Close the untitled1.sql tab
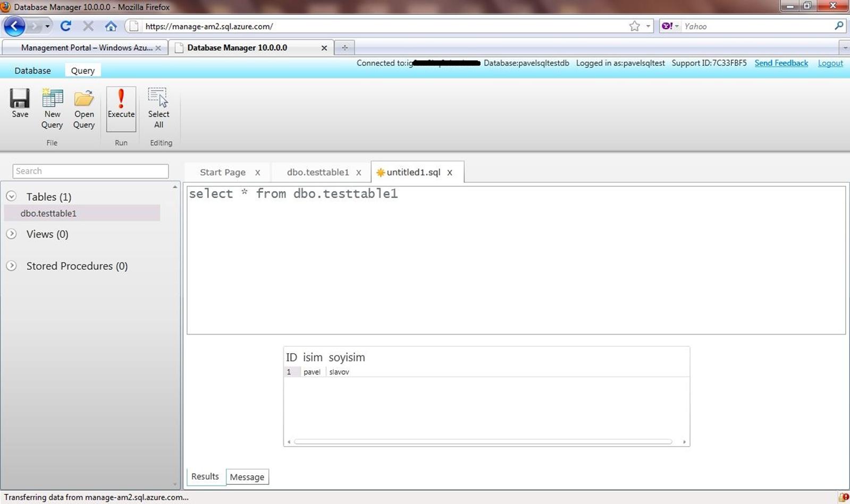This screenshot has width=850, height=504. (450, 173)
